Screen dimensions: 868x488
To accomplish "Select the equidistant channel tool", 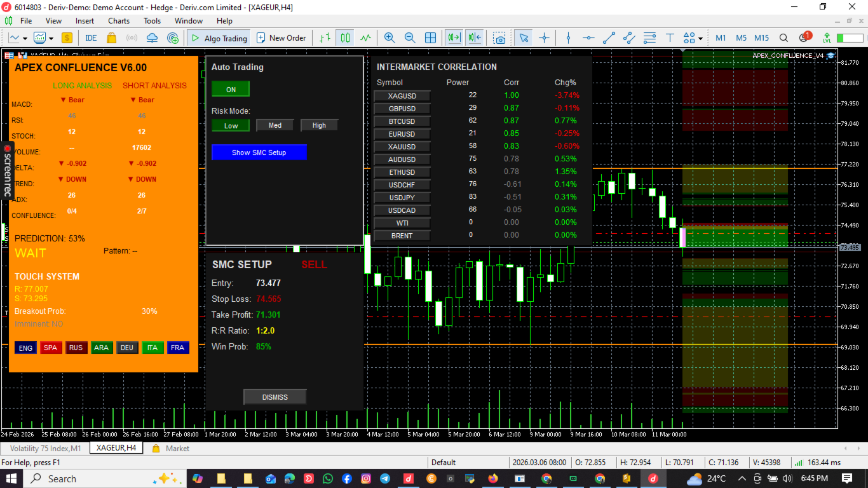I will click(629, 38).
